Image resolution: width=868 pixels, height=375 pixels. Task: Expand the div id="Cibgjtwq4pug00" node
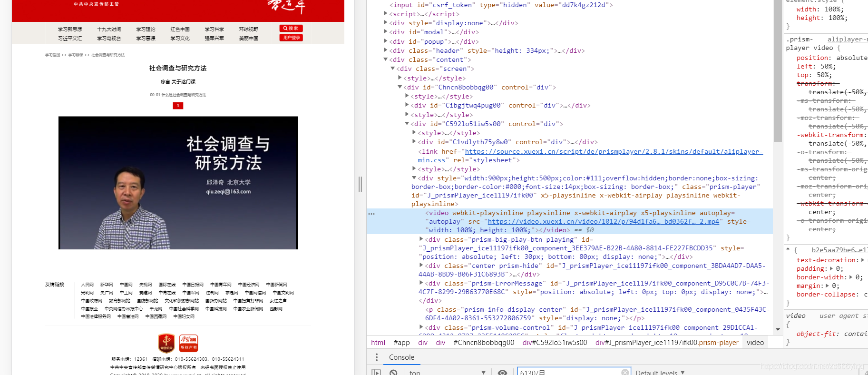tap(407, 105)
